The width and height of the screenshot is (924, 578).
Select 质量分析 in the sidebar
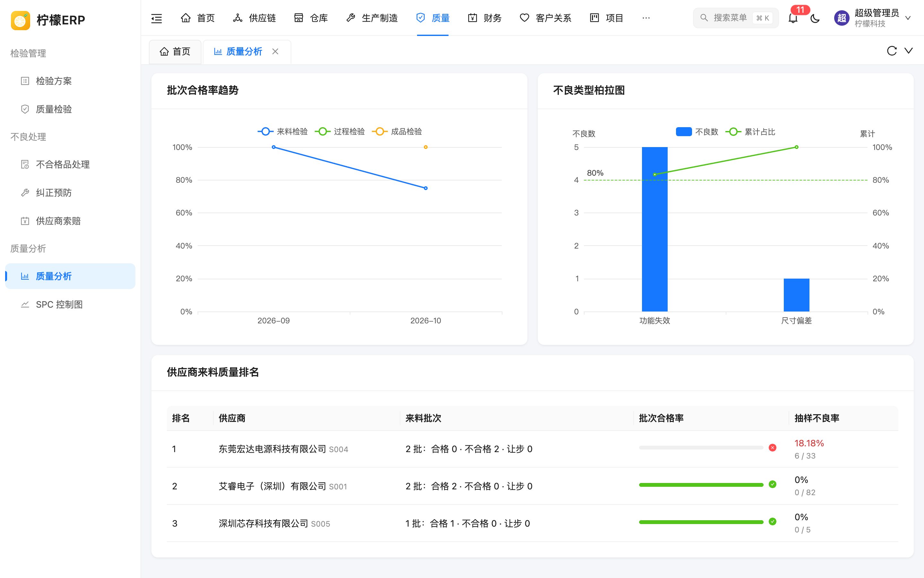tap(70, 276)
